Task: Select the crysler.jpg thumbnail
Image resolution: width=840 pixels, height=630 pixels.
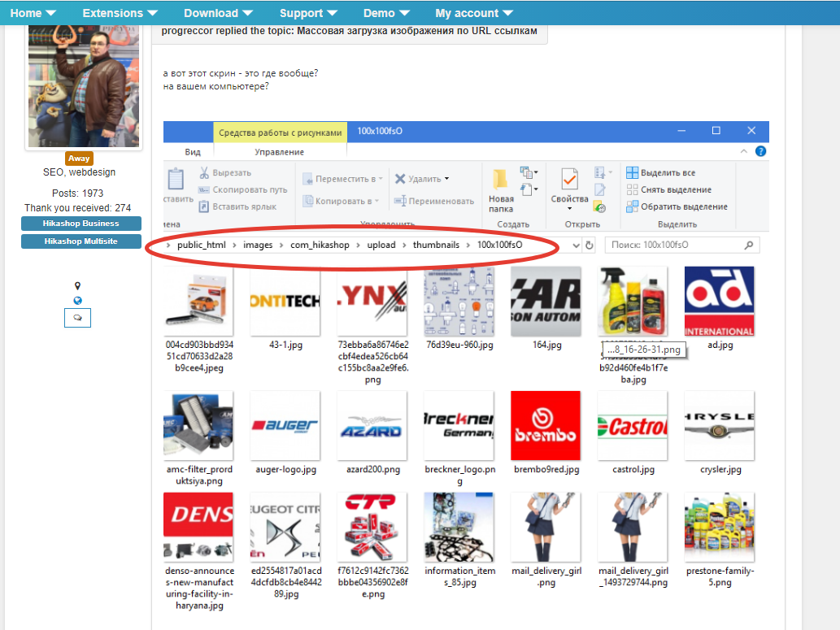Action: [x=720, y=425]
